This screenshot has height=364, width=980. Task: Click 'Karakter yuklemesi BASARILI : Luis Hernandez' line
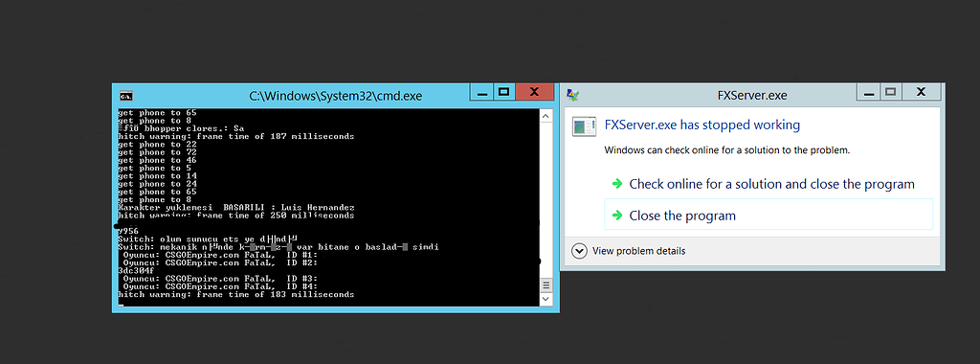[237, 207]
